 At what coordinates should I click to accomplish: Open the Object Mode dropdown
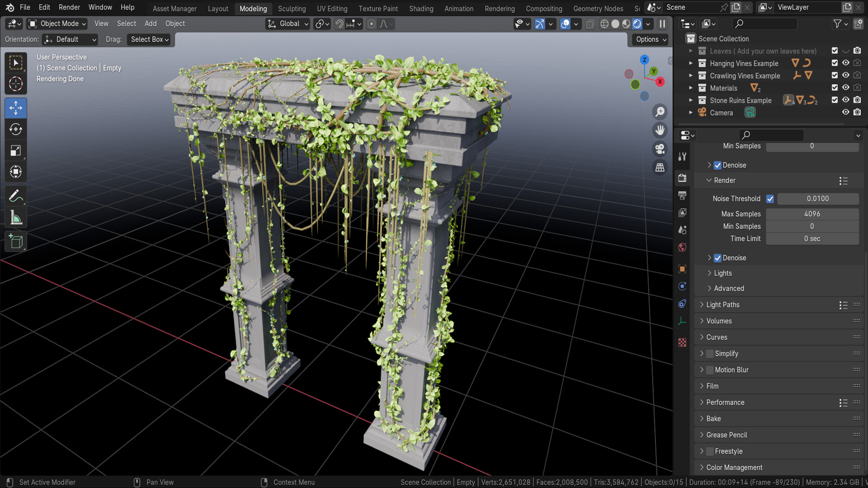click(57, 23)
